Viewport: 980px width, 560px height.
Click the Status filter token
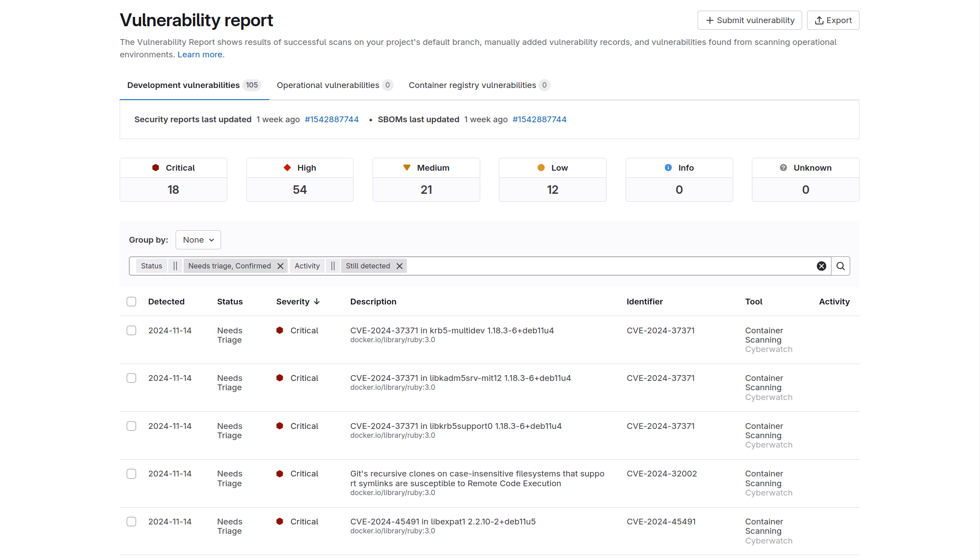(152, 266)
